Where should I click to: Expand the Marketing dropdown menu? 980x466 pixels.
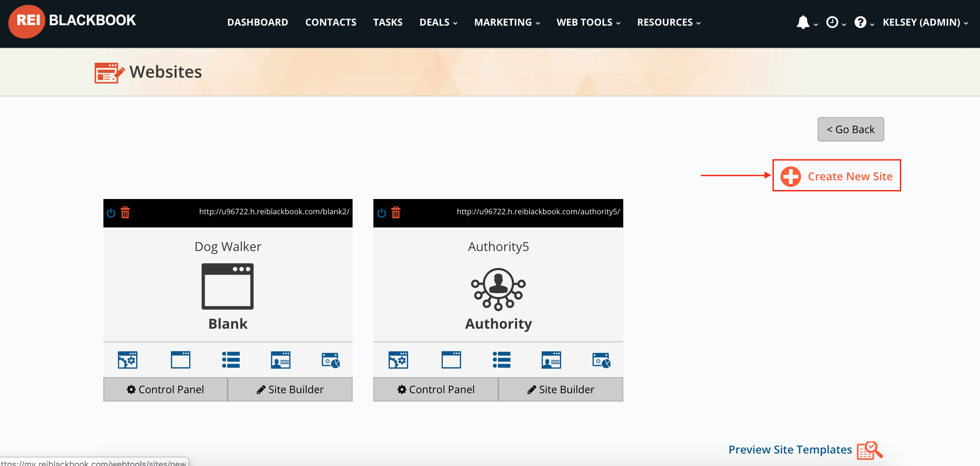click(x=507, y=23)
